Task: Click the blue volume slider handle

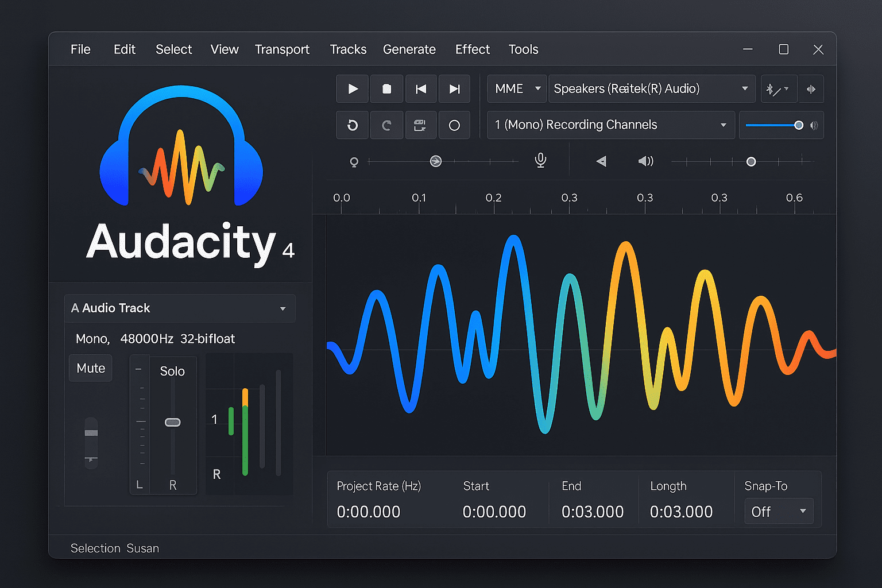Action: pos(798,125)
